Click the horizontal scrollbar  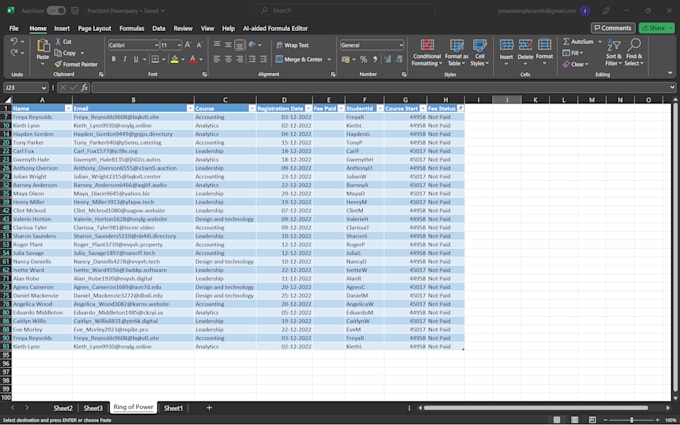click(536, 408)
